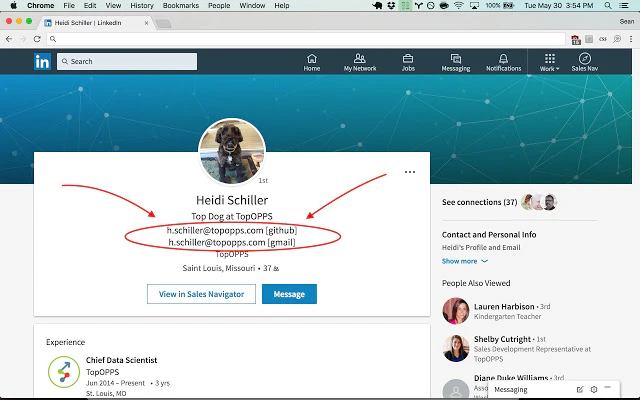Click Shelby Cutright's profile picture

pyautogui.click(x=456, y=348)
